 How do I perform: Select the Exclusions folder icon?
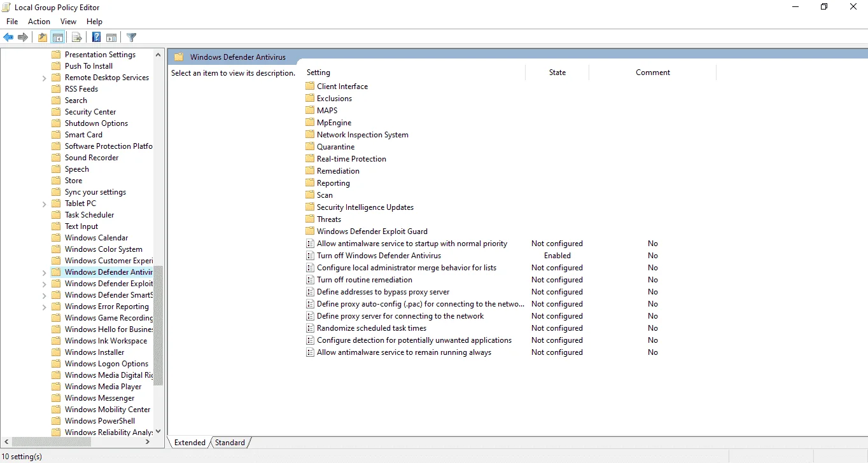pyautogui.click(x=310, y=99)
